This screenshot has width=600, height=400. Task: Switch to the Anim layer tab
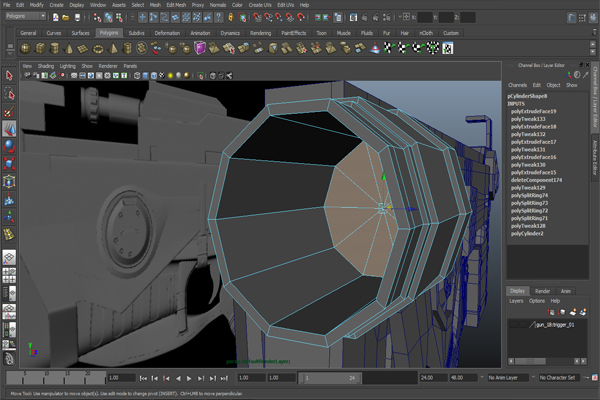(x=566, y=291)
